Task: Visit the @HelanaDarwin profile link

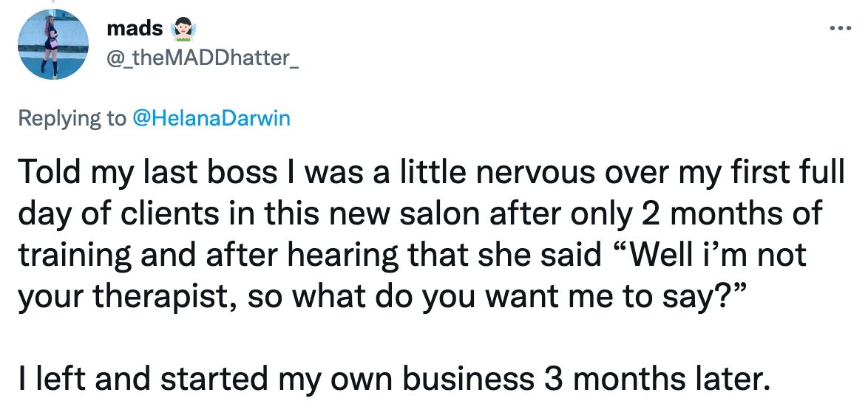Action: [211, 118]
